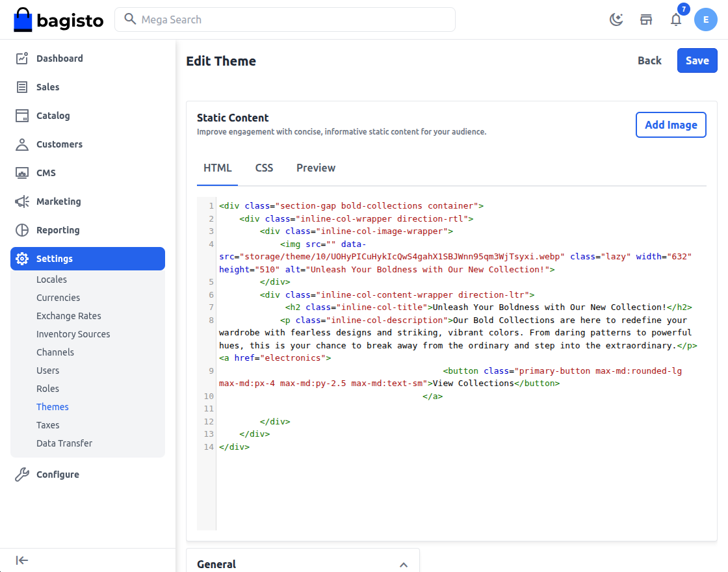
Task: Click the Settings gear icon
Action: click(x=22, y=259)
